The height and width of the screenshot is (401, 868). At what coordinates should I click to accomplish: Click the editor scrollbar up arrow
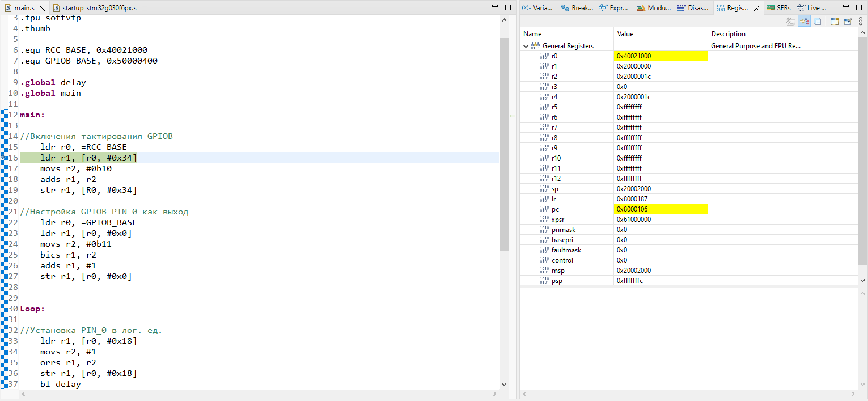coord(505,19)
